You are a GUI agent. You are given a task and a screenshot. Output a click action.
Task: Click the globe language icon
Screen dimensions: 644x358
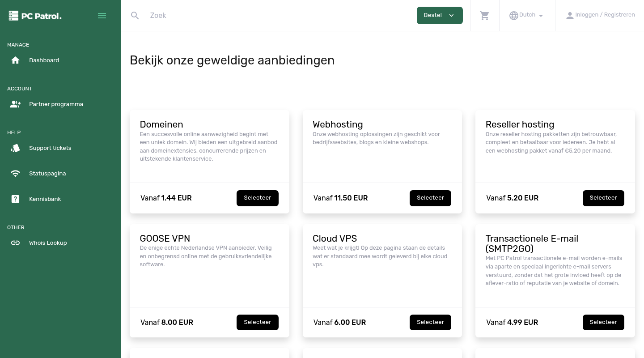(x=513, y=15)
